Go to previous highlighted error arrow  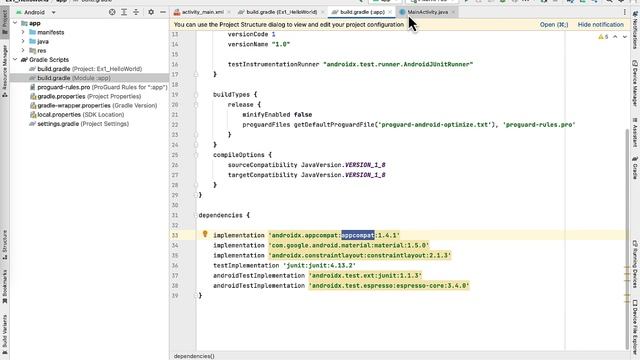615,37
